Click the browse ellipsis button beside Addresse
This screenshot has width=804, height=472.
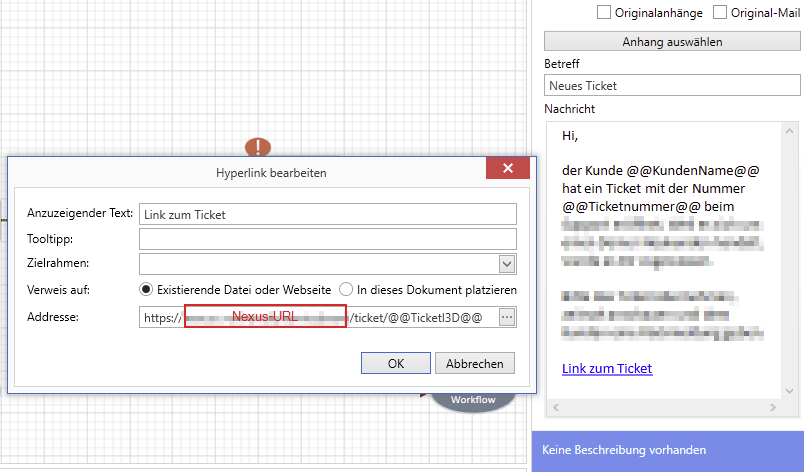507,317
